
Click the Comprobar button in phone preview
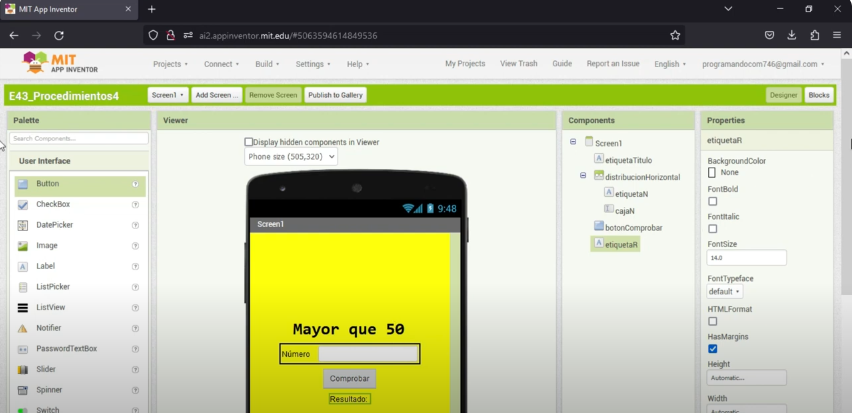tap(349, 379)
